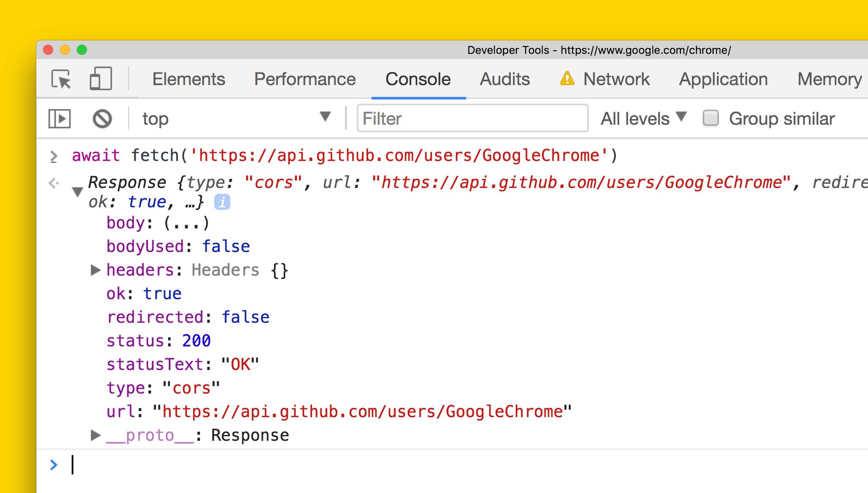Click the blue info badge after Response summary

click(x=222, y=202)
